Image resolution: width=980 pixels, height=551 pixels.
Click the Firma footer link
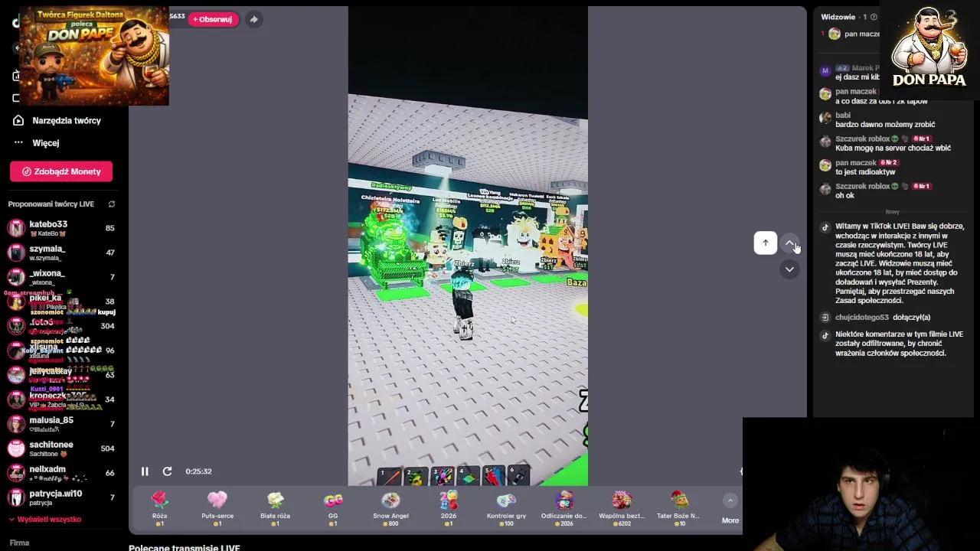pos(19,543)
